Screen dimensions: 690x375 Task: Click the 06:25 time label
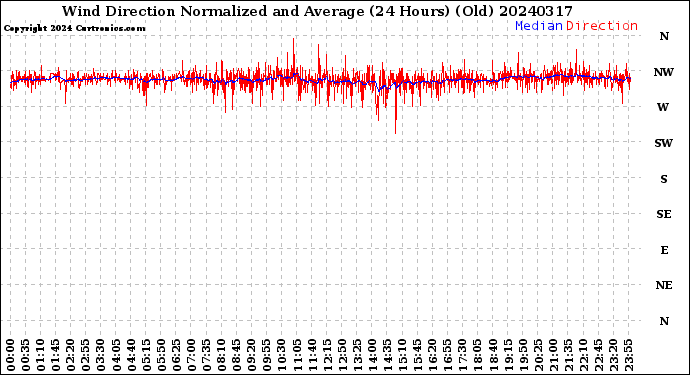(x=176, y=355)
